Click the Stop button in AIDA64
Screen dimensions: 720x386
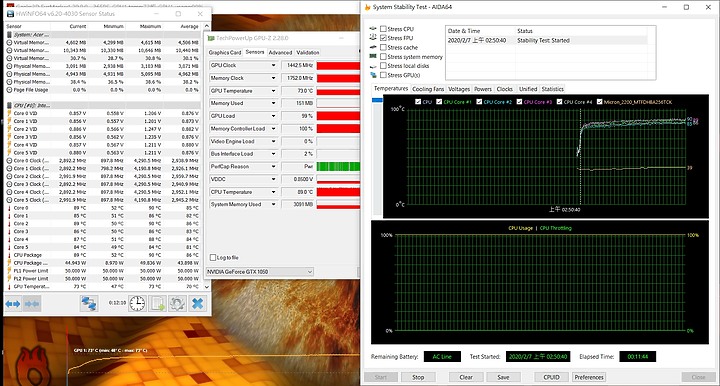pyautogui.click(x=418, y=377)
